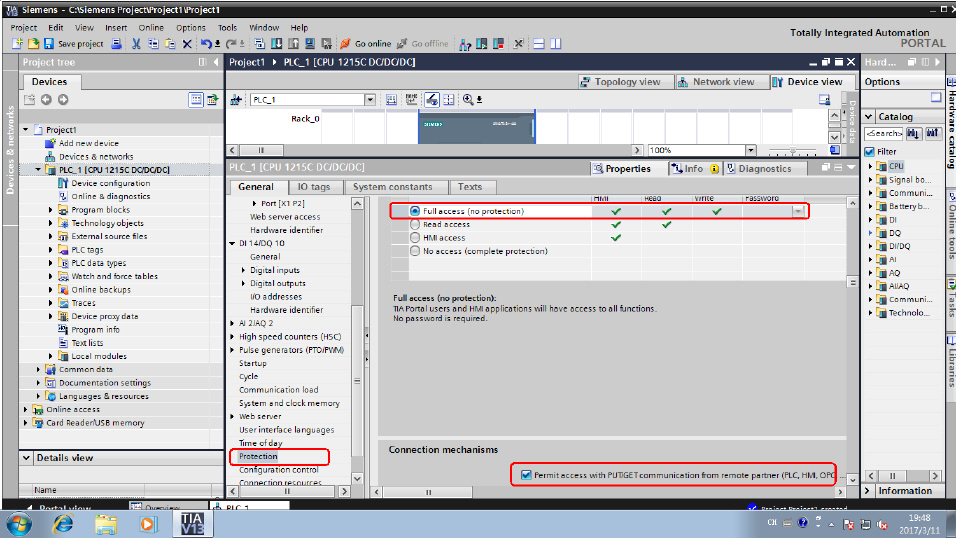Image resolution: width=956 pixels, height=538 pixels.
Task: Open accessible devices toolbar icon
Action: [465, 44]
